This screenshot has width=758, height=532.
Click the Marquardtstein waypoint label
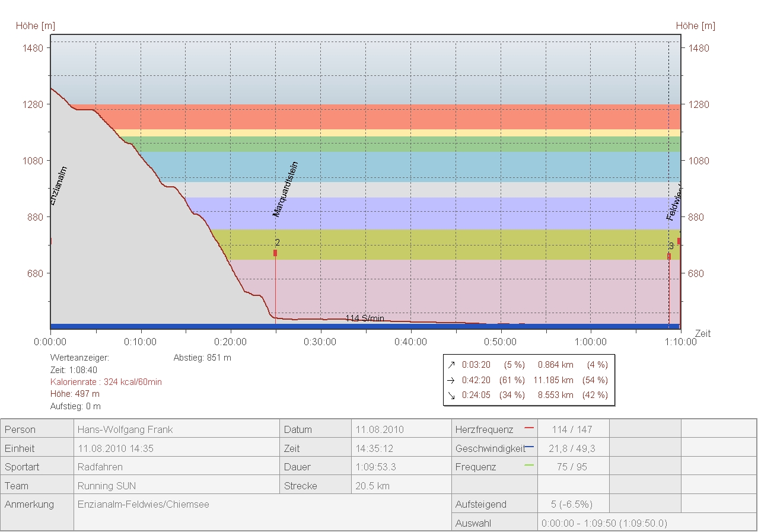point(285,189)
